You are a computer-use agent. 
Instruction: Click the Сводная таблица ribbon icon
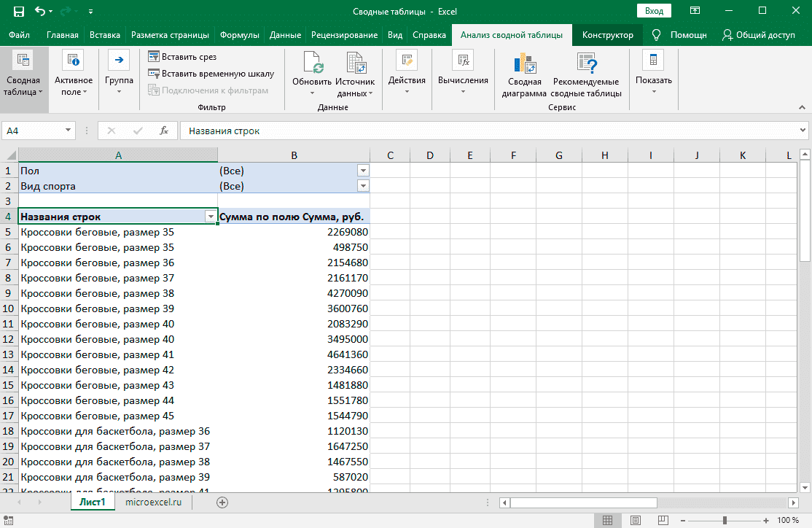tap(22, 61)
